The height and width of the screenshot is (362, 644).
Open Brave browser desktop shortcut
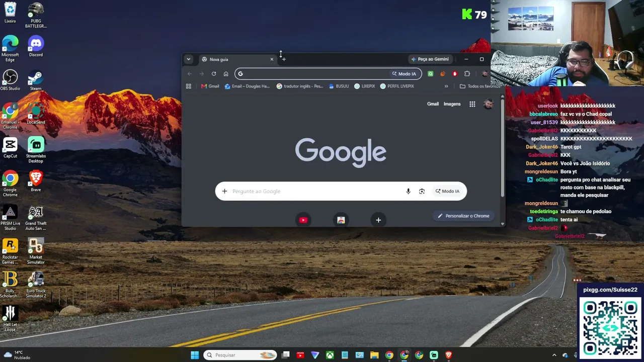[36, 181]
